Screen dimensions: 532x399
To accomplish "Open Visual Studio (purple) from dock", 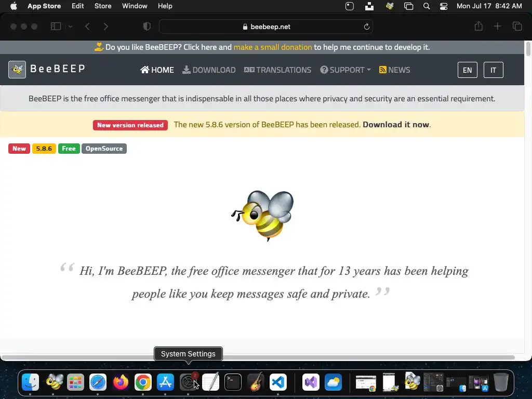I will click(x=311, y=382).
